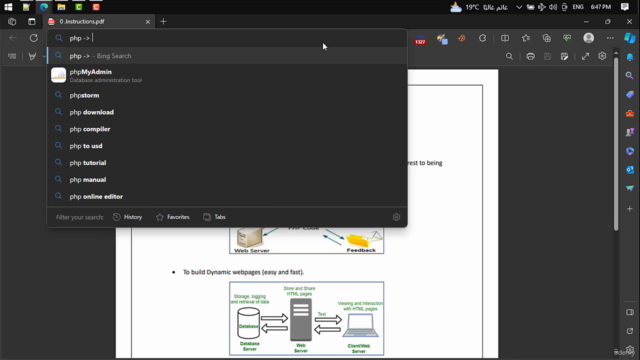Select the 0.Instructions.pdf tab
Viewport: 640px width, 360px height.
[99, 22]
